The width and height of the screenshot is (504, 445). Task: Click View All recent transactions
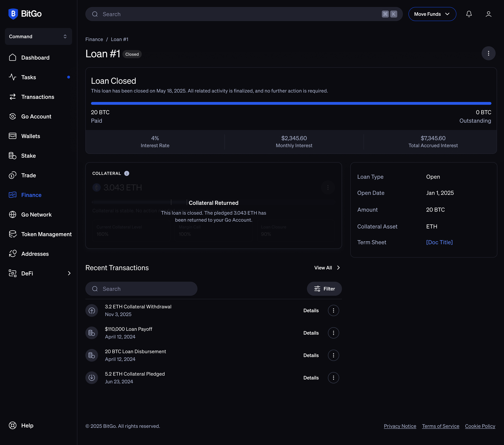click(327, 268)
